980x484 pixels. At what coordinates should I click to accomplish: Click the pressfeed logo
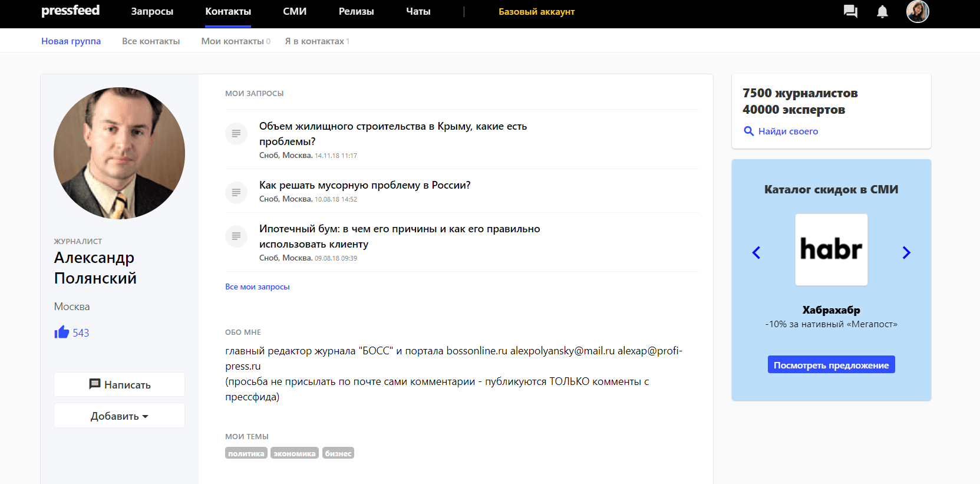[x=70, y=11]
